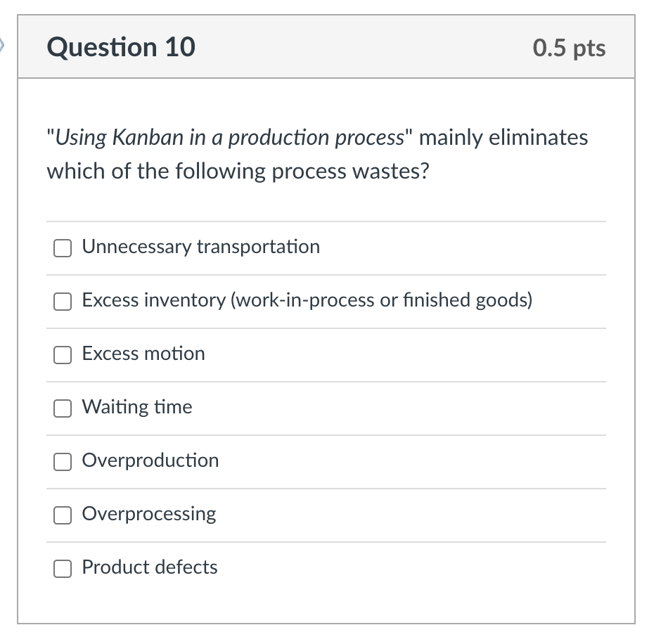This screenshot has height=644, width=661.
Task: Click the Product defects answer label
Action: tap(149, 567)
